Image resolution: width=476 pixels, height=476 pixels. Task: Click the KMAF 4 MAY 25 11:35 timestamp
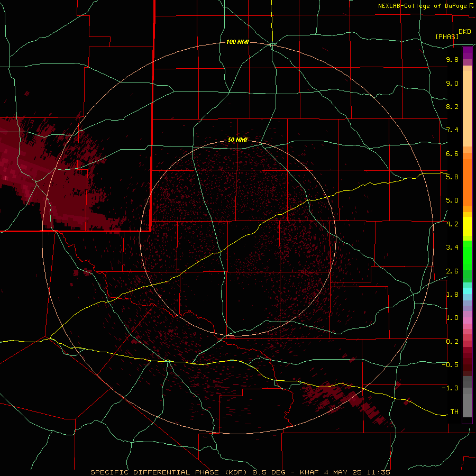(x=345, y=472)
